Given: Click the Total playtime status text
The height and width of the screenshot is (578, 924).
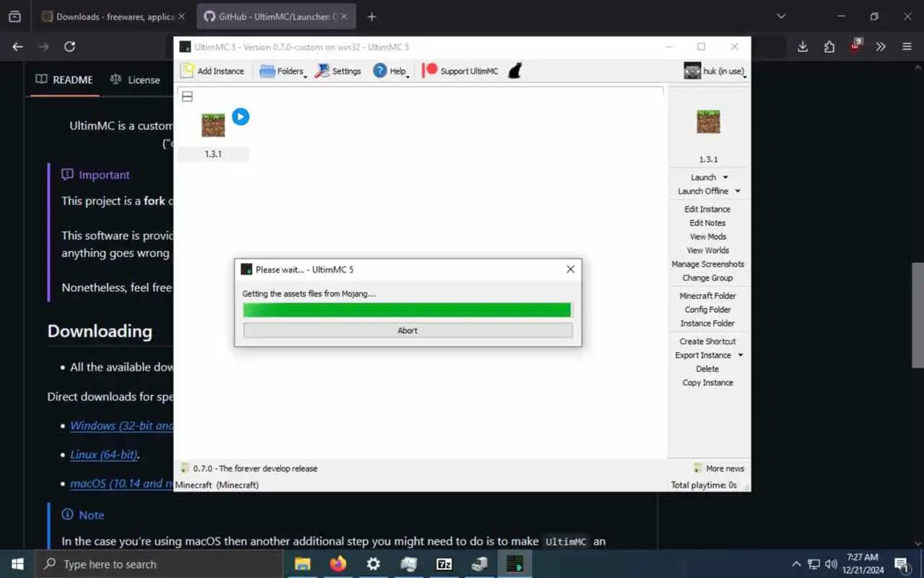Looking at the screenshot, I should (704, 485).
